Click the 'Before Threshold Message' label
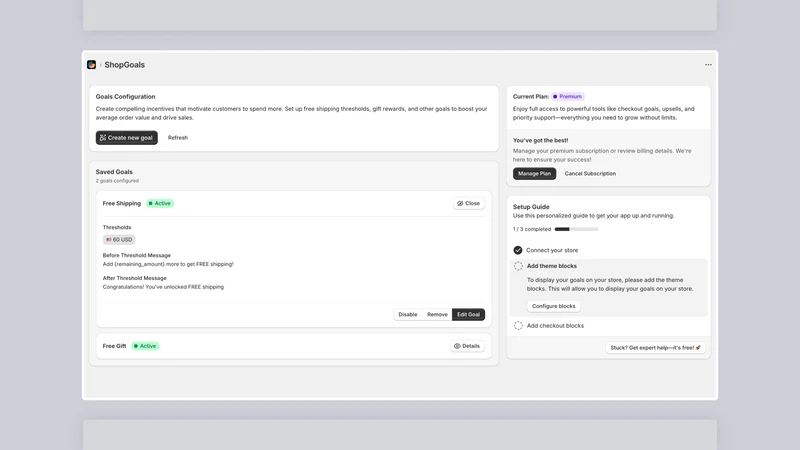 pyautogui.click(x=137, y=255)
